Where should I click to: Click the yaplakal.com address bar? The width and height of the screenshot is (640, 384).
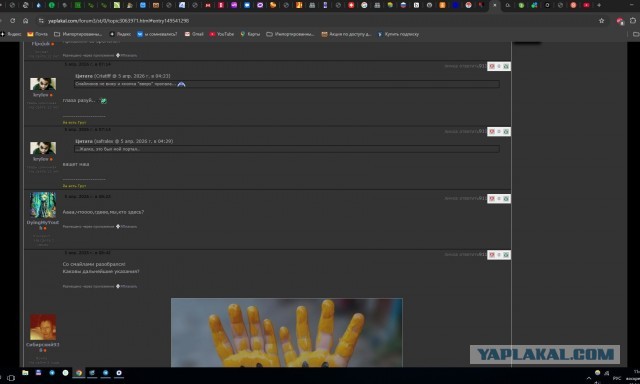tap(118, 20)
